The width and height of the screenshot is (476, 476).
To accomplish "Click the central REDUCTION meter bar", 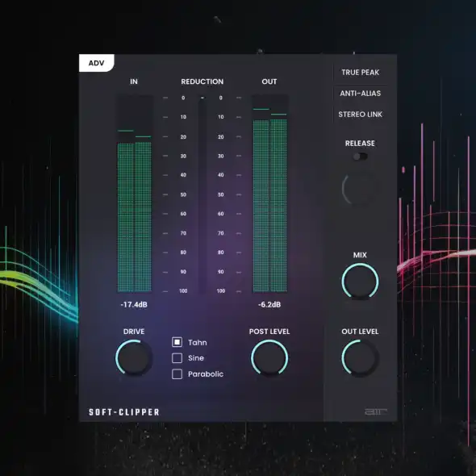I will (203, 195).
